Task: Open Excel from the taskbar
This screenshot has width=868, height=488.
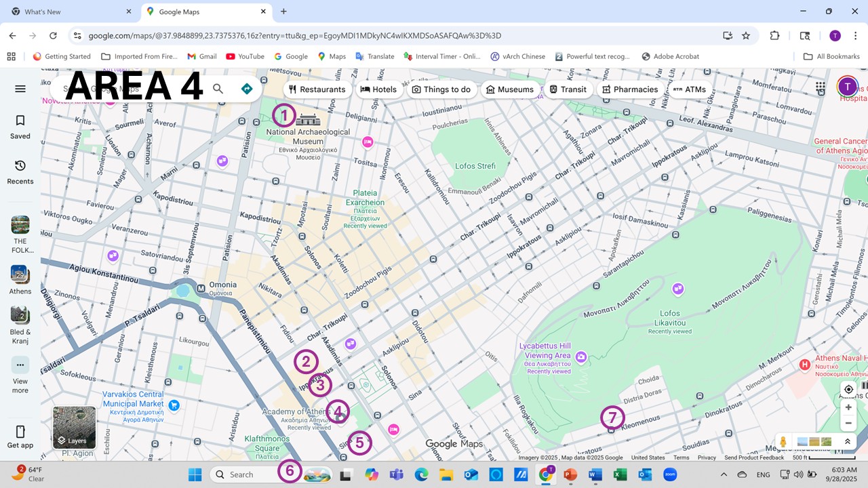Action: point(620,474)
